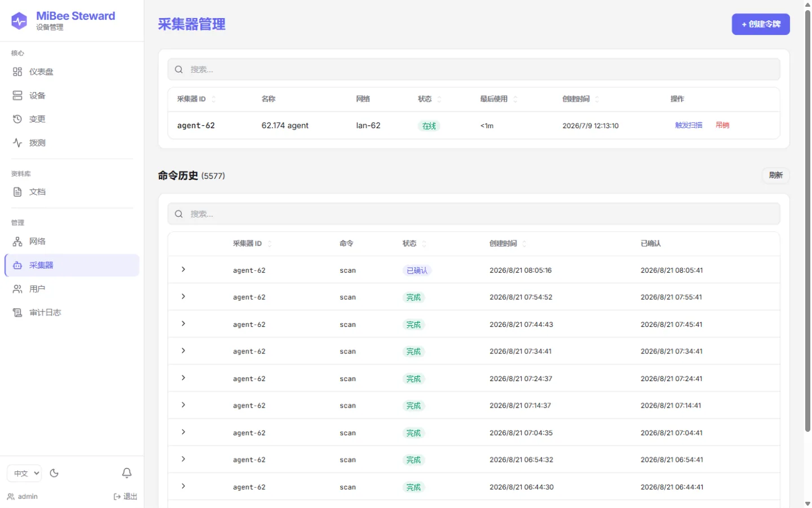Viewport: 812px width, 508px height.
Task: Expand the 07:24:37 command row
Action: click(183, 378)
